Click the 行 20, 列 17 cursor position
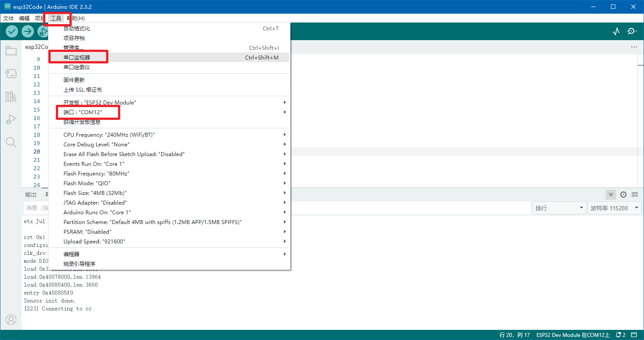Viewport: 644px width, 340px height. [514, 335]
